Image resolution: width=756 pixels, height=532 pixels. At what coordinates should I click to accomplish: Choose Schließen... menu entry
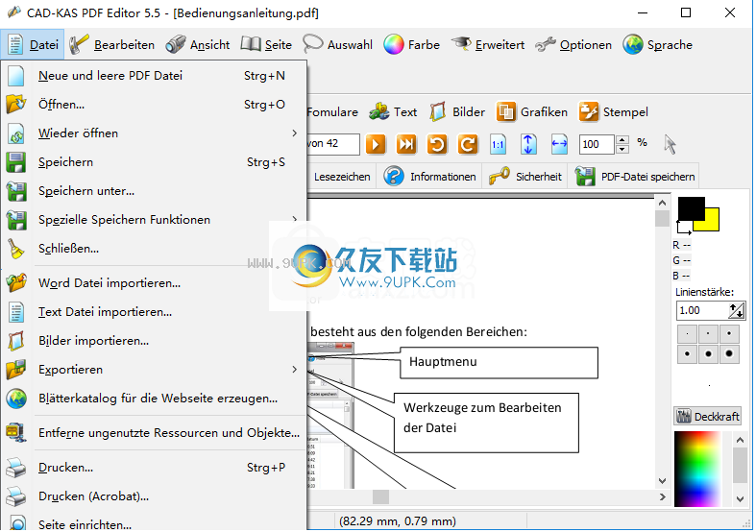154,249
